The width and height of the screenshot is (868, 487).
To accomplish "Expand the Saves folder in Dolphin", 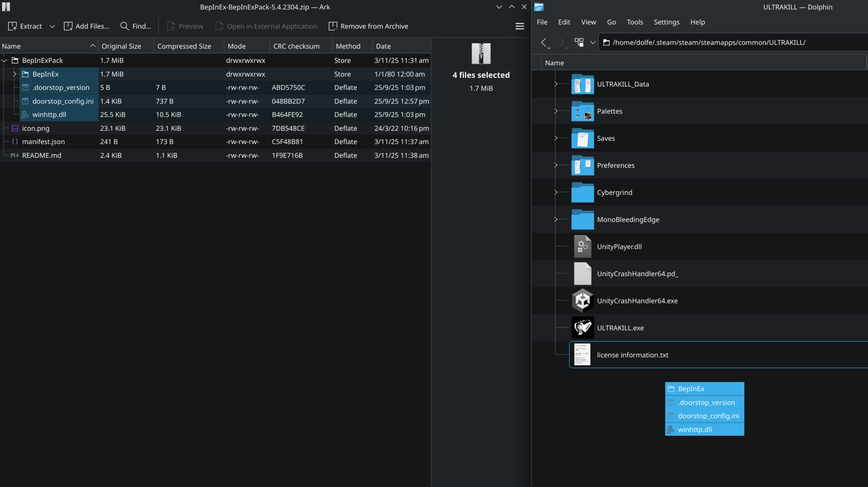I will click(555, 138).
